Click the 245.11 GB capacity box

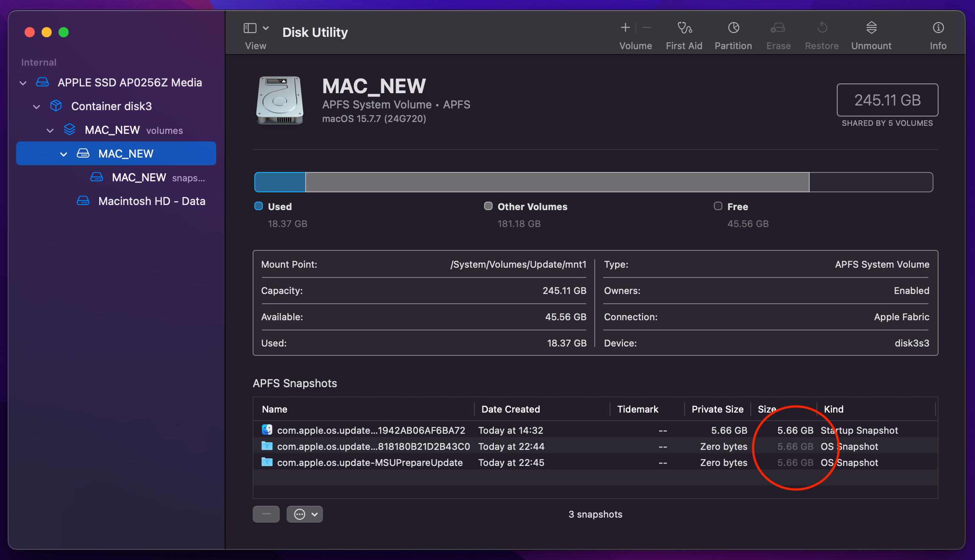coord(888,100)
